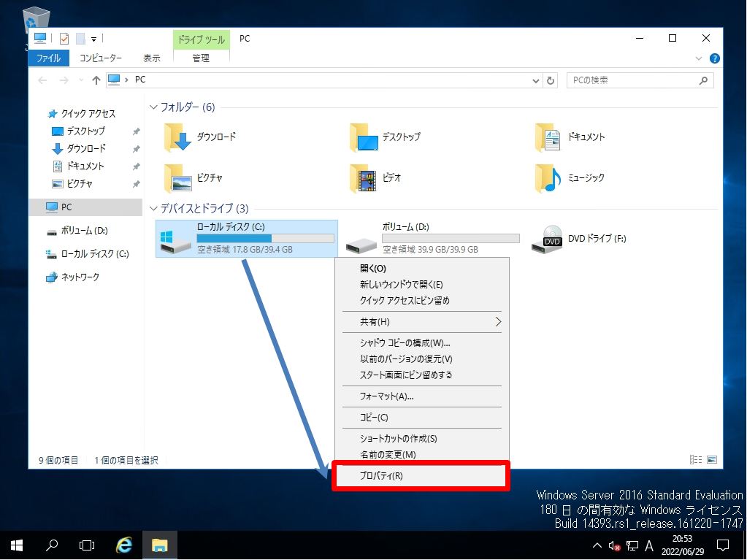This screenshot has width=747, height=560.
Task: Choose 名前の変更(M) menu entry
Action: 422,454
